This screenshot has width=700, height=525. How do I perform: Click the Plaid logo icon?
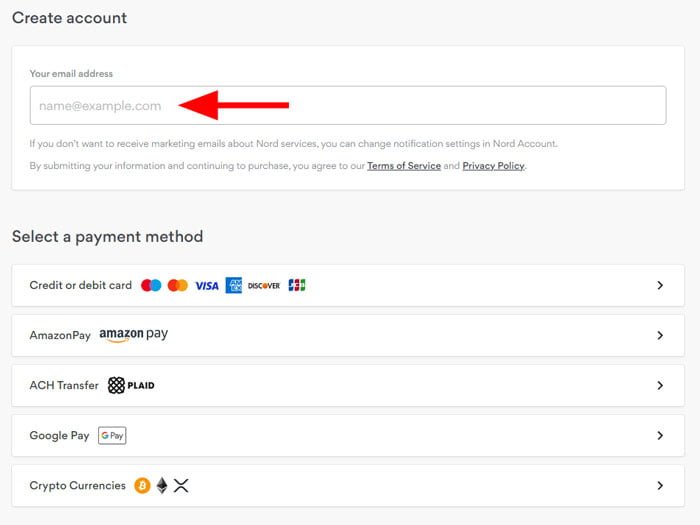point(131,385)
